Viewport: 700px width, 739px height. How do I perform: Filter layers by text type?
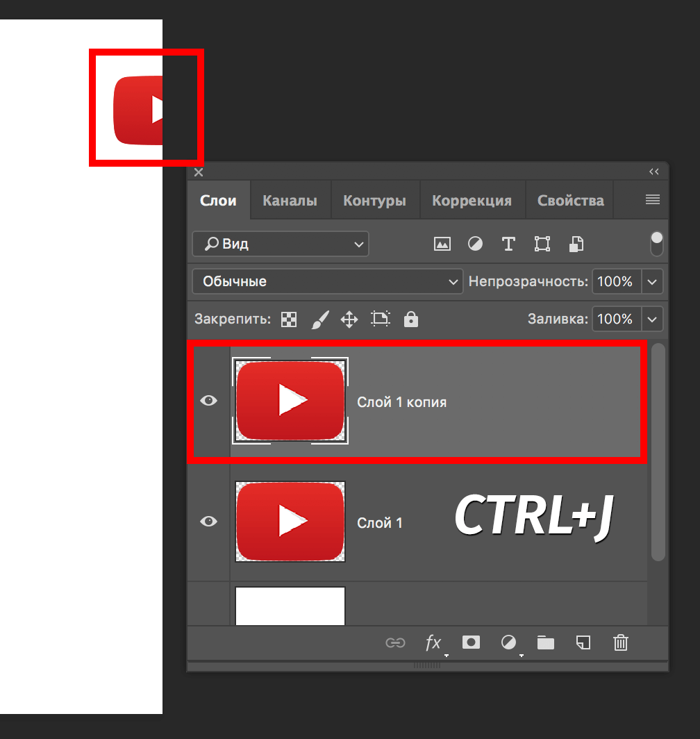[508, 244]
